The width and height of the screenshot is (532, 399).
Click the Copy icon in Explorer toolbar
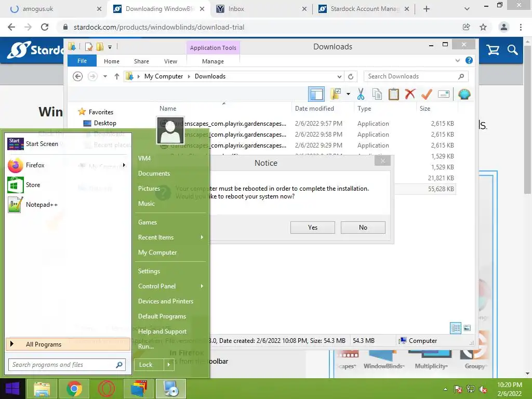pyautogui.click(x=377, y=94)
